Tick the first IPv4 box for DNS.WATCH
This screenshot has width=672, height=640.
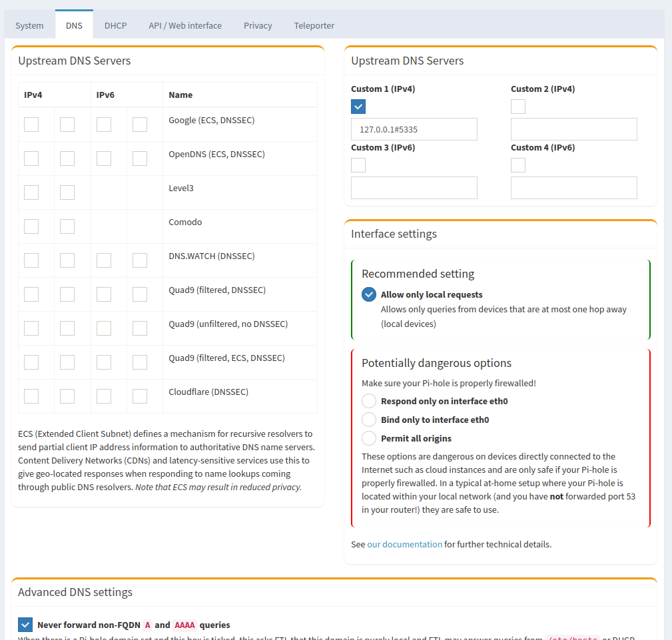31,260
